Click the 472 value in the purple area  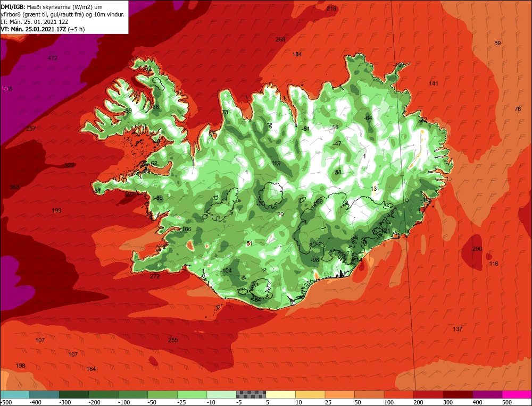coord(53,58)
